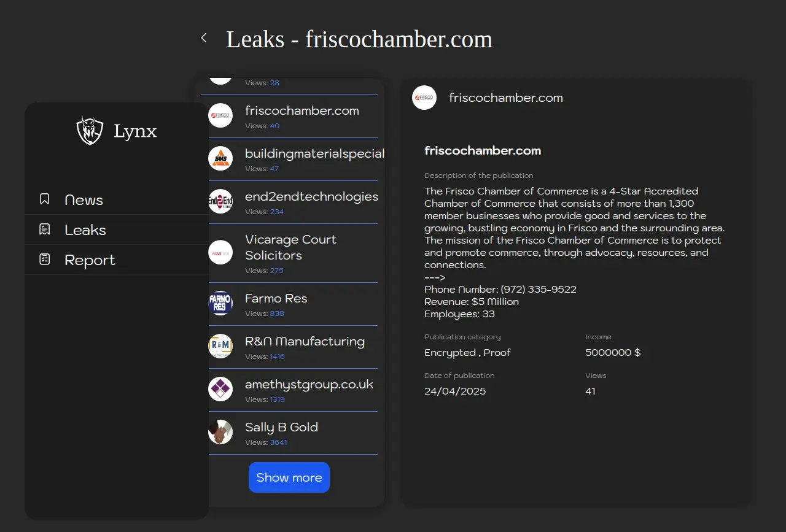Screen dimensions: 786x532
Task: Open the Report menu item
Action: 90,260
